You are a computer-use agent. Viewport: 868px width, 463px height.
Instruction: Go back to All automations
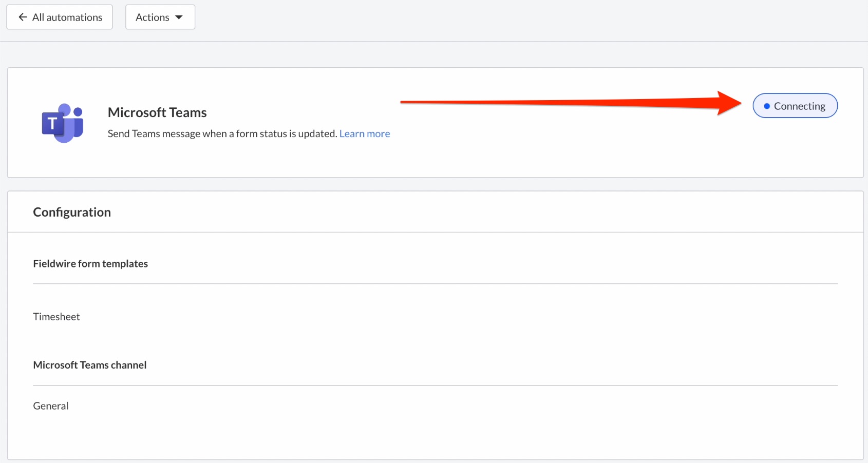click(x=60, y=17)
